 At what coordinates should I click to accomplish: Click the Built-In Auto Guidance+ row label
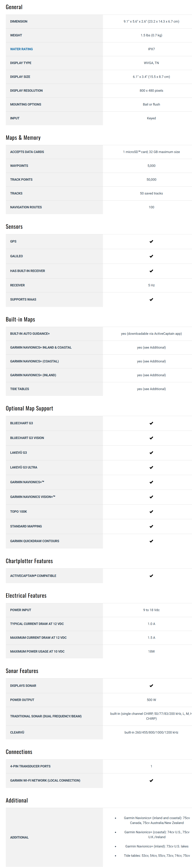[30, 334]
